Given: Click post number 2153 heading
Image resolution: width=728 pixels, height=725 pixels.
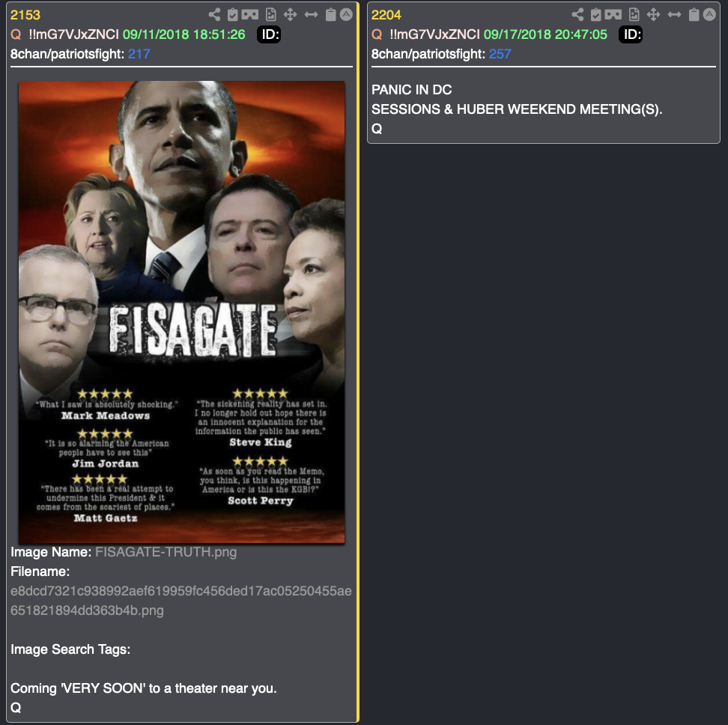Looking at the screenshot, I should [25, 15].
